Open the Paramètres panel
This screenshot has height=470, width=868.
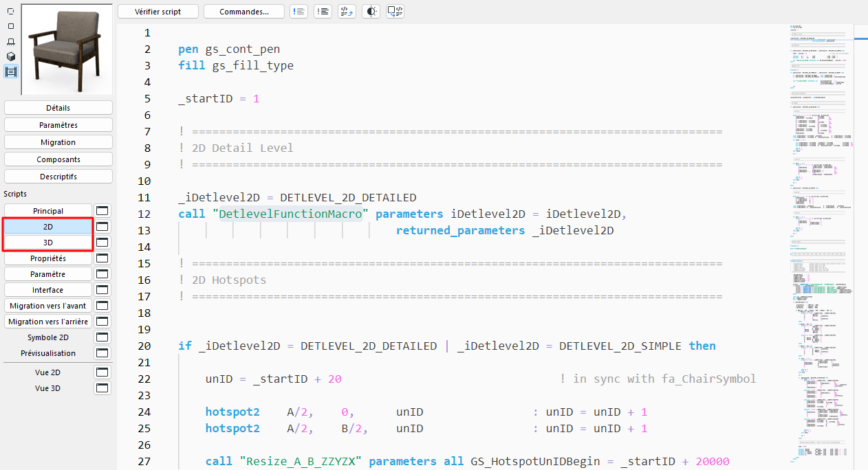pos(58,124)
